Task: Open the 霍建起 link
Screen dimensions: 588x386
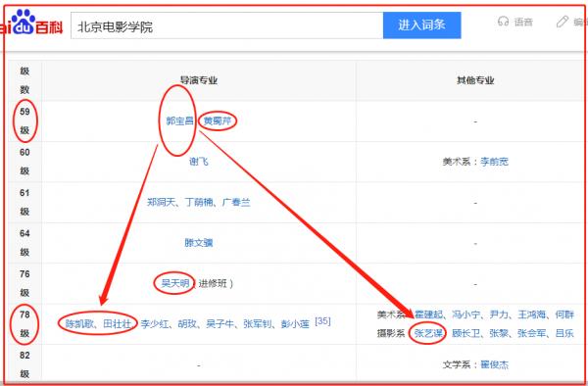Action: pyautogui.click(x=428, y=314)
